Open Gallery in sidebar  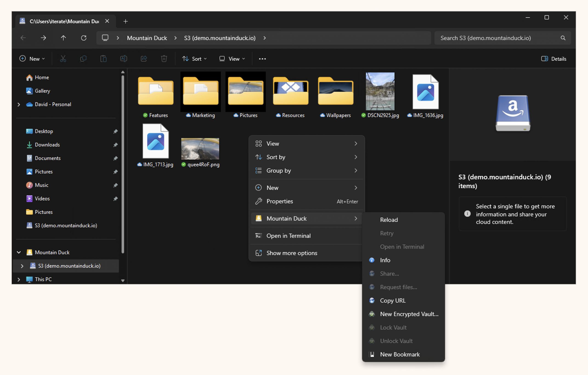point(42,91)
